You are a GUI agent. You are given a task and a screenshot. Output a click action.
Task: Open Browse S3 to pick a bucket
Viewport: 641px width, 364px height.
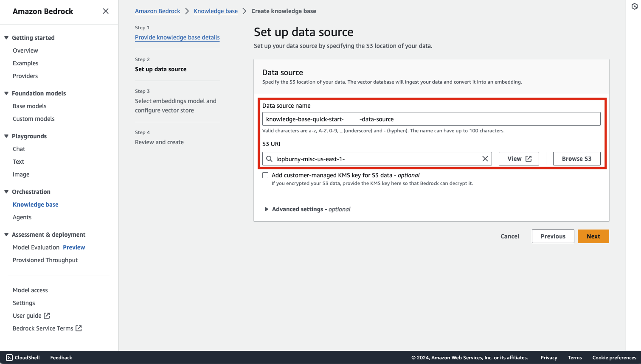tap(576, 158)
